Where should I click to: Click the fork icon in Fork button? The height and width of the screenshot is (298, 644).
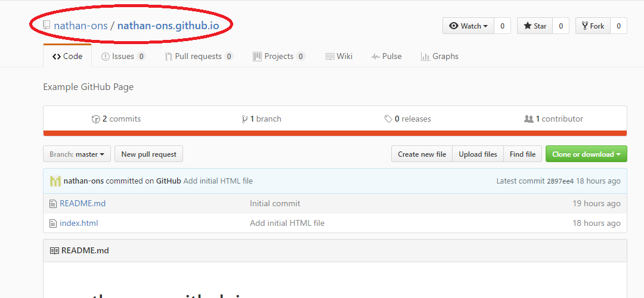point(585,26)
